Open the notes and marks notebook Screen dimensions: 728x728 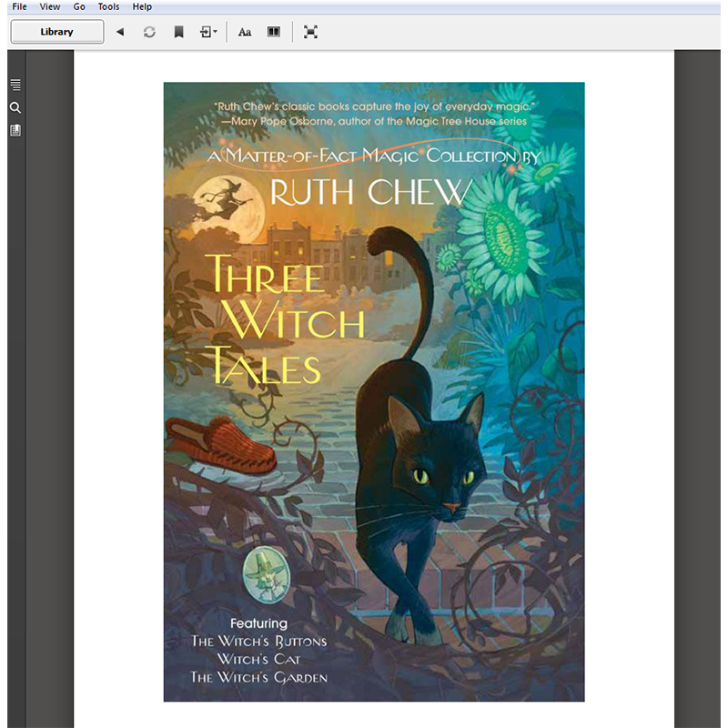point(15,130)
